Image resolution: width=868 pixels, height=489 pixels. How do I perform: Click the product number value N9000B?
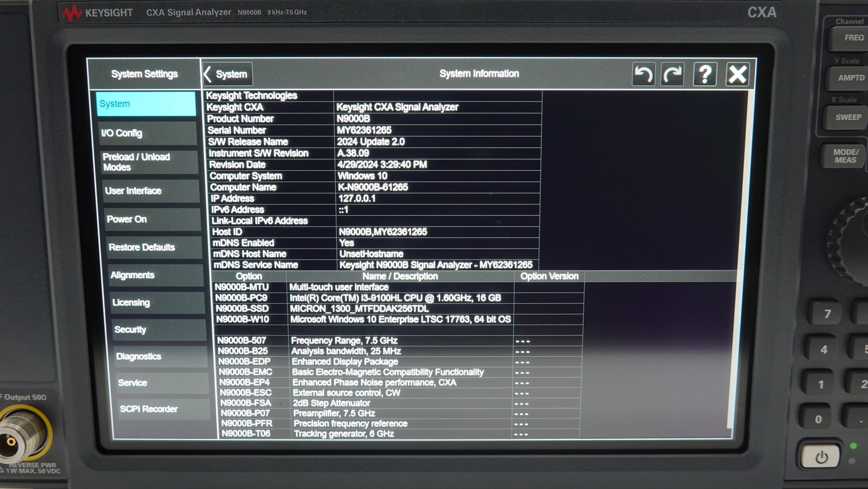pos(353,119)
